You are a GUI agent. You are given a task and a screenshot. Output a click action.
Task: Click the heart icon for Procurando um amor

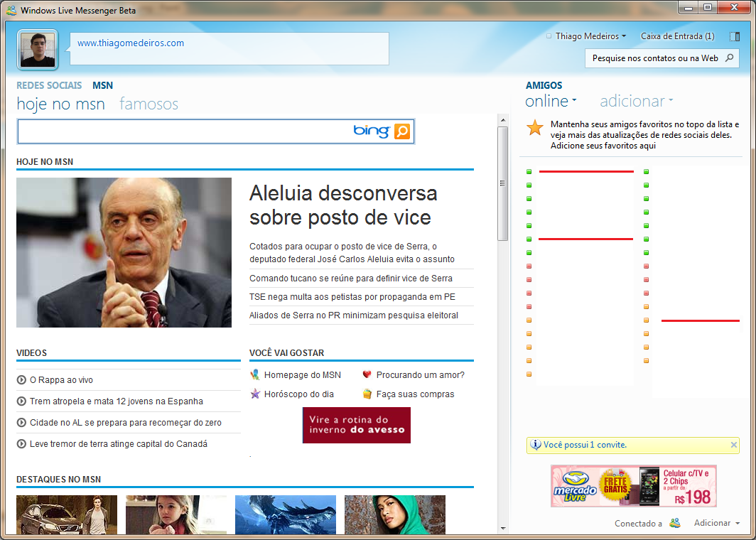coord(367,374)
